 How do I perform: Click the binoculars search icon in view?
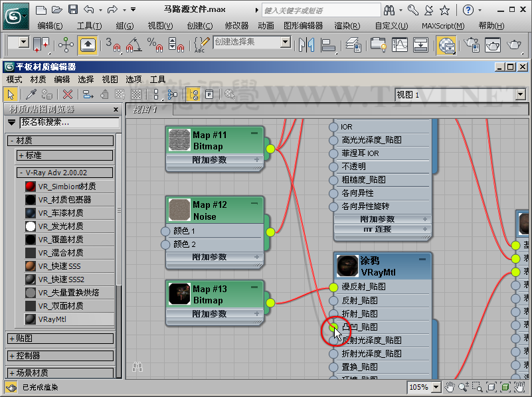coord(138,366)
